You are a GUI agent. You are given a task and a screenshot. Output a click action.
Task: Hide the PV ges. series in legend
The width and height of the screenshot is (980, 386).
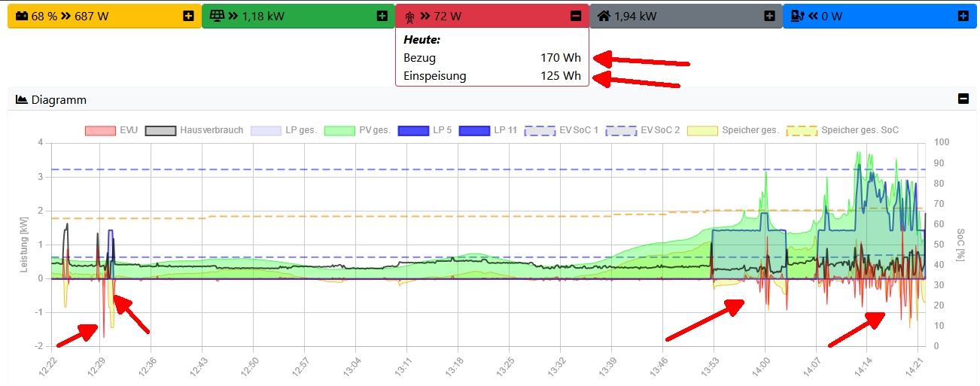click(358, 130)
